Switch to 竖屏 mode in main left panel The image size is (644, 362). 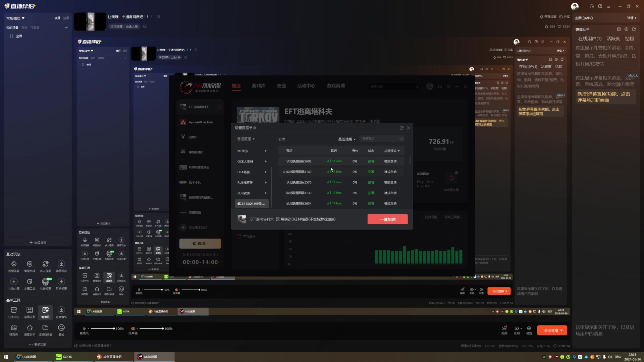[66, 18]
